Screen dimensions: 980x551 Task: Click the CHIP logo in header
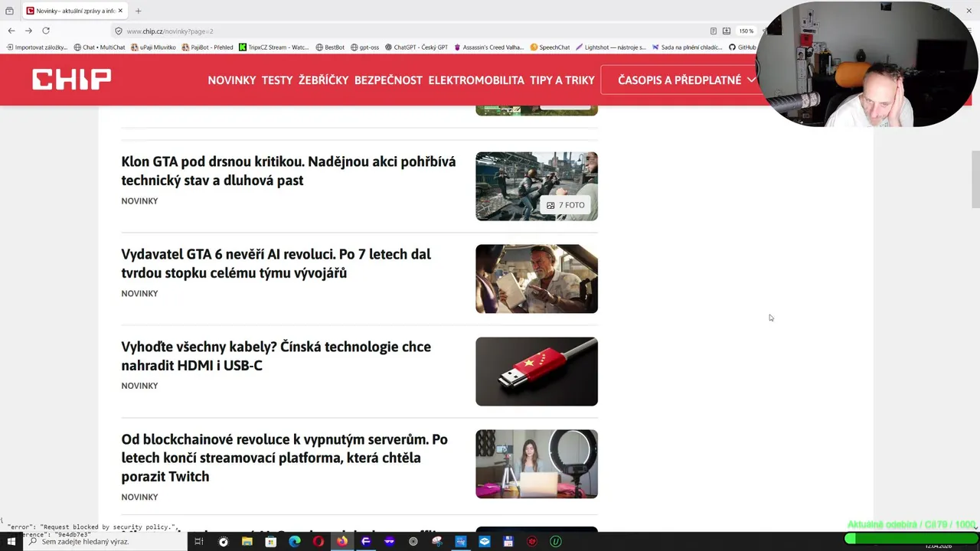(x=71, y=80)
